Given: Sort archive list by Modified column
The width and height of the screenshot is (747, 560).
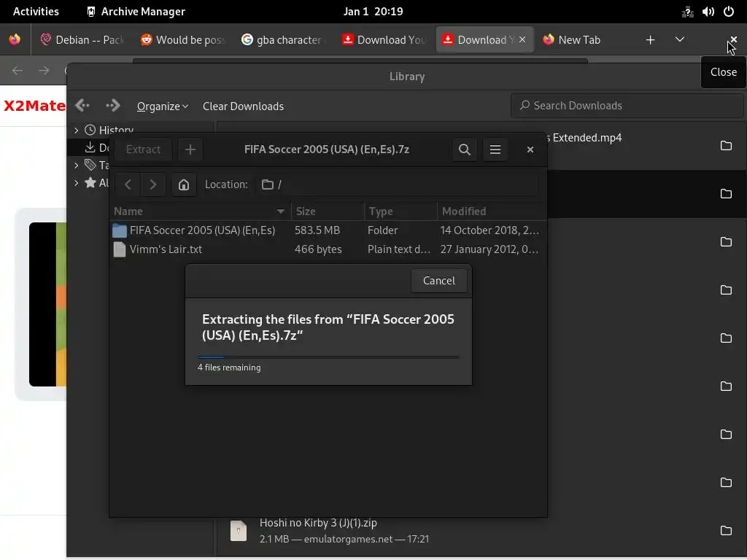Looking at the screenshot, I should (492, 211).
